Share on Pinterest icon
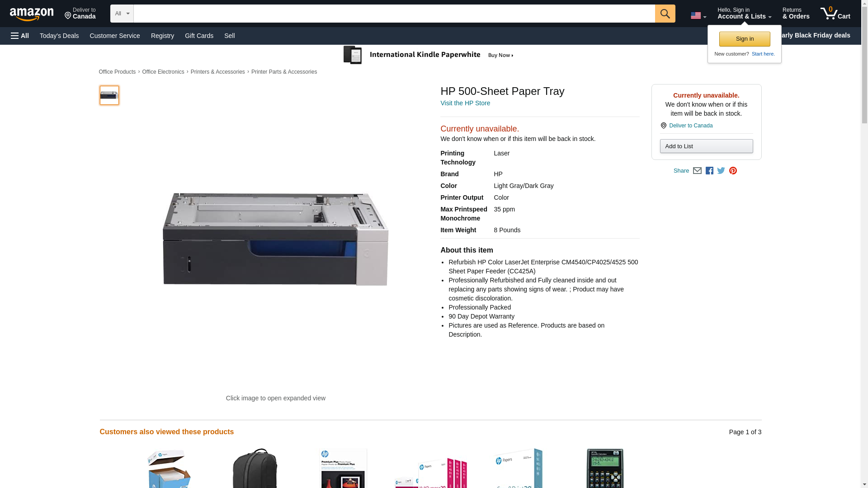 click(733, 171)
